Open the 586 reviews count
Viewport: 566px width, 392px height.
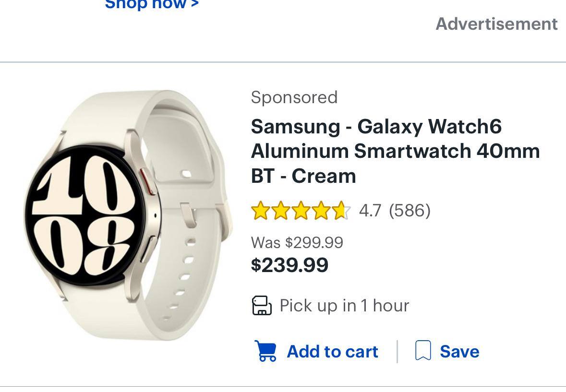point(409,210)
